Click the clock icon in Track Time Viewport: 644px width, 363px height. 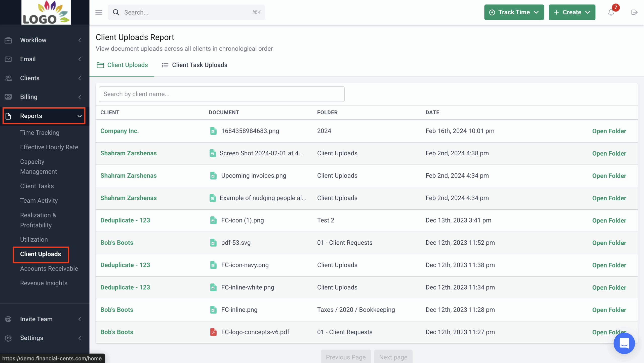click(492, 12)
